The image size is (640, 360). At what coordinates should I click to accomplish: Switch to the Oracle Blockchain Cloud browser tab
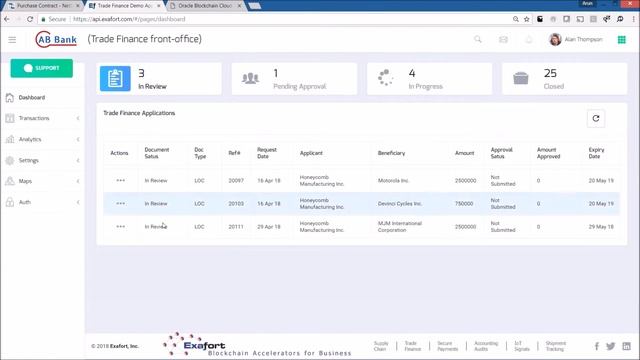pos(205,6)
